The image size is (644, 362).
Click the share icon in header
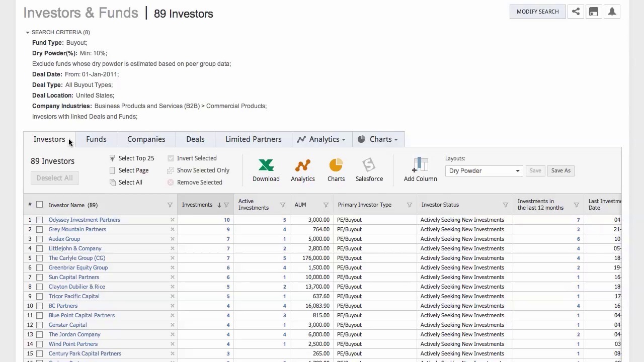pyautogui.click(x=576, y=12)
